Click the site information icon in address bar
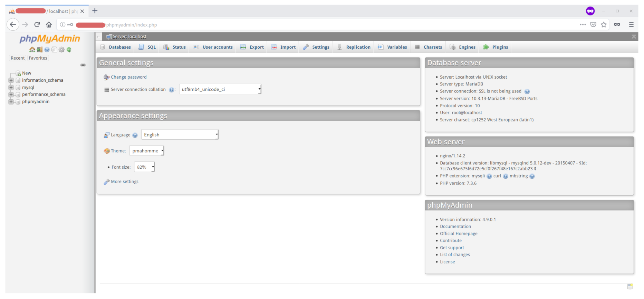Viewport: 644px width, 299px height. click(x=63, y=24)
